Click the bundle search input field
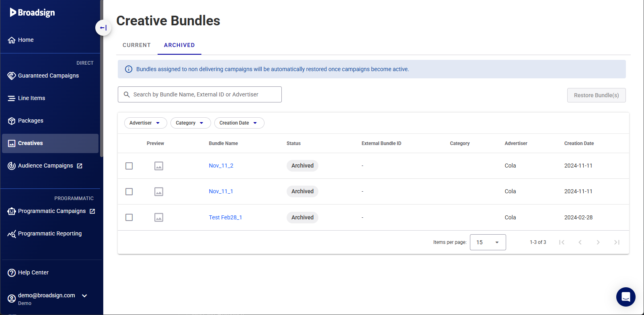The image size is (644, 315). pos(205,94)
